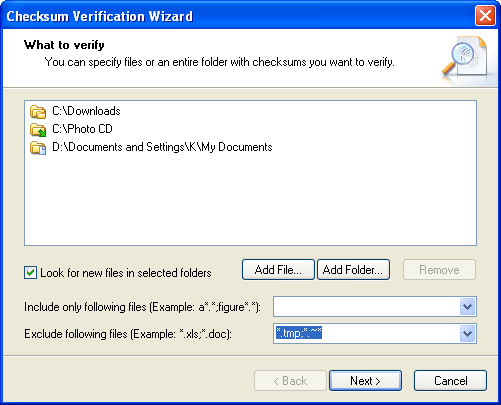Click the Remove button
501x405 pixels.
pyautogui.click(x=439, y=270)
